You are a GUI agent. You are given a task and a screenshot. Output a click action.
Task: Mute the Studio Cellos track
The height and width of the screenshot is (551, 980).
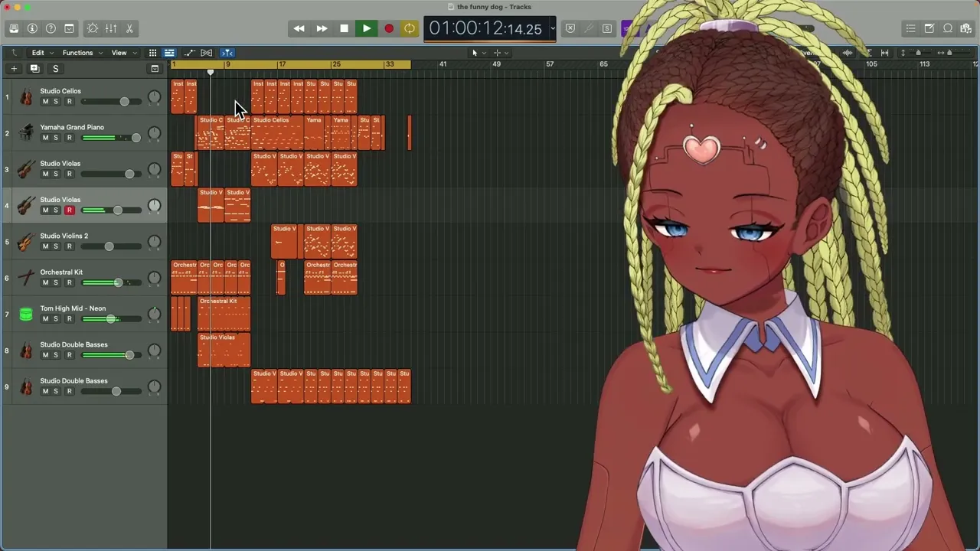[x=45, y=102]
